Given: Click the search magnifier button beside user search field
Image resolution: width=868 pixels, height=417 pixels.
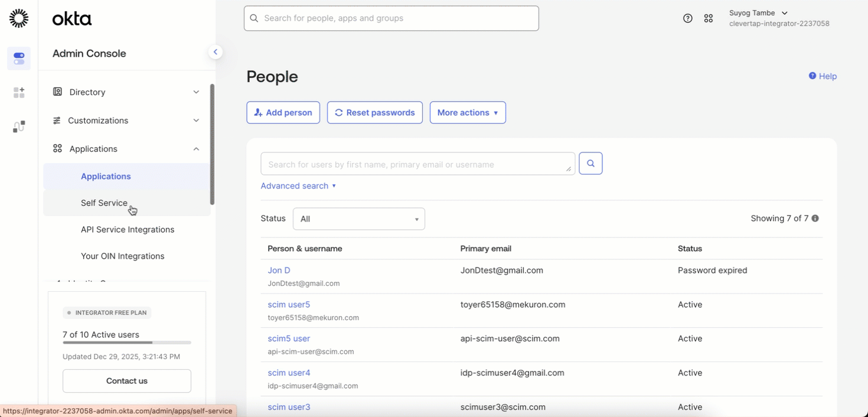Looking at the screenshot, I should tap(590, 163).
